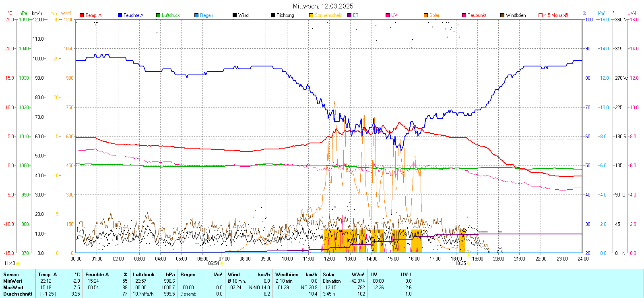Select the Sensor header in the table

[11, 275]
